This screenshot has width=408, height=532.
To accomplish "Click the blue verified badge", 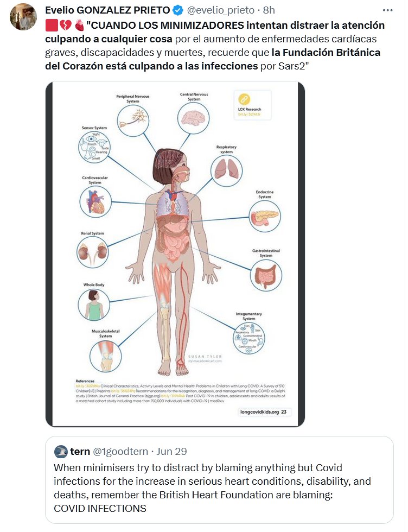I will pos(177,10).
